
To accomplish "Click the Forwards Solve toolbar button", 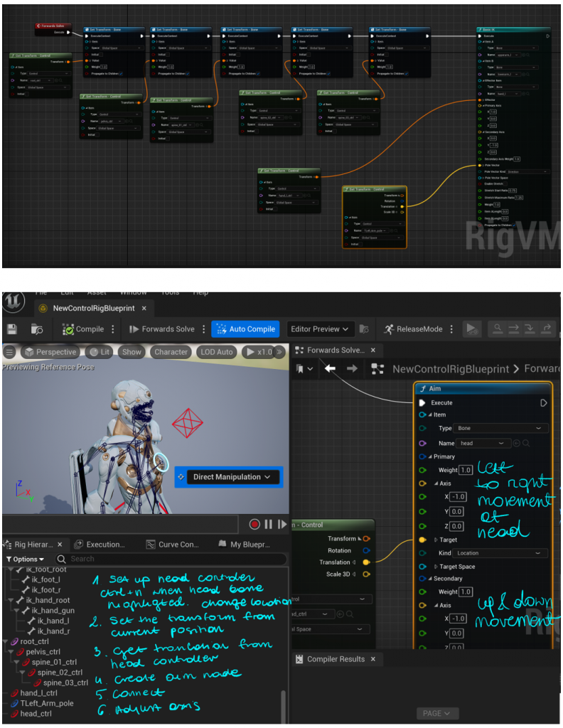I will coord(161,329).
